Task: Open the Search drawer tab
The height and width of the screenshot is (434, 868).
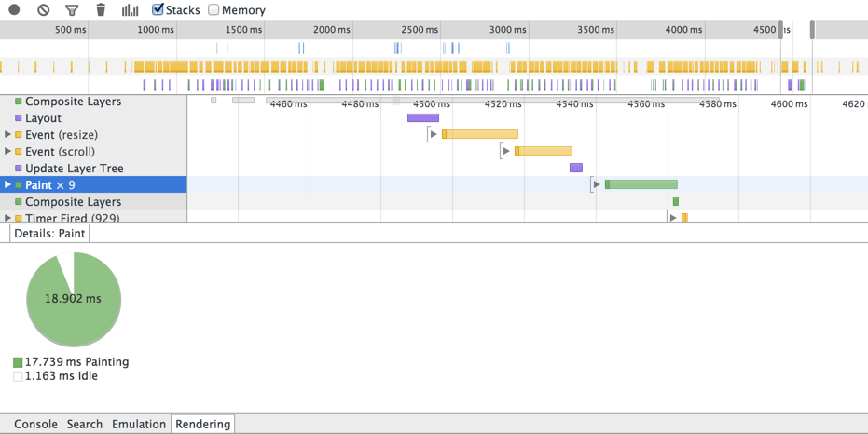Action: 85,424
